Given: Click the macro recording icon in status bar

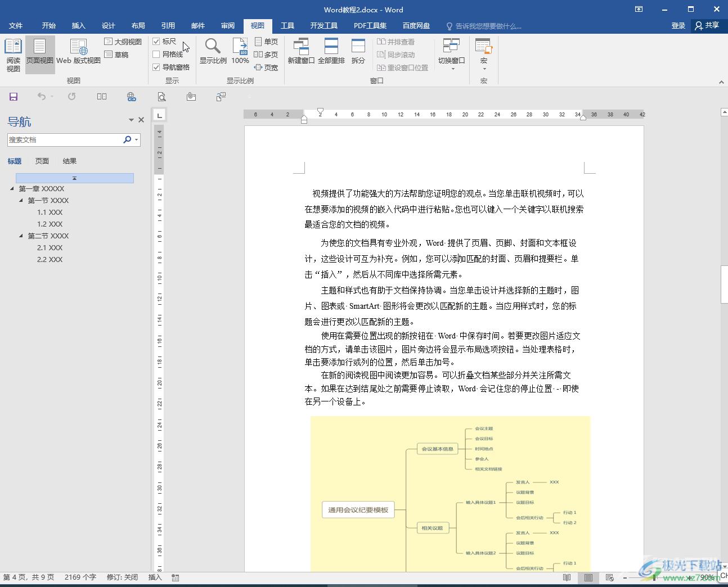Looking at the screenshot, I should click(x=176, y=577).
